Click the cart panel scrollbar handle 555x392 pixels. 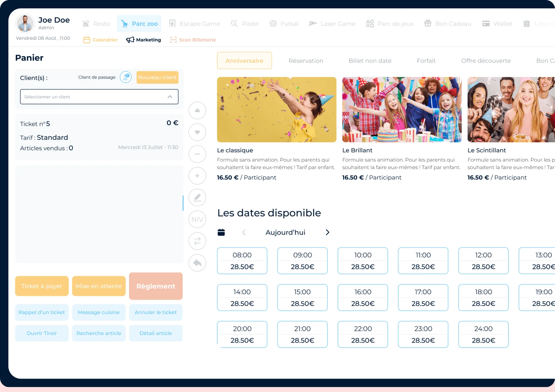pyautogui.click(x=183, y=203)
